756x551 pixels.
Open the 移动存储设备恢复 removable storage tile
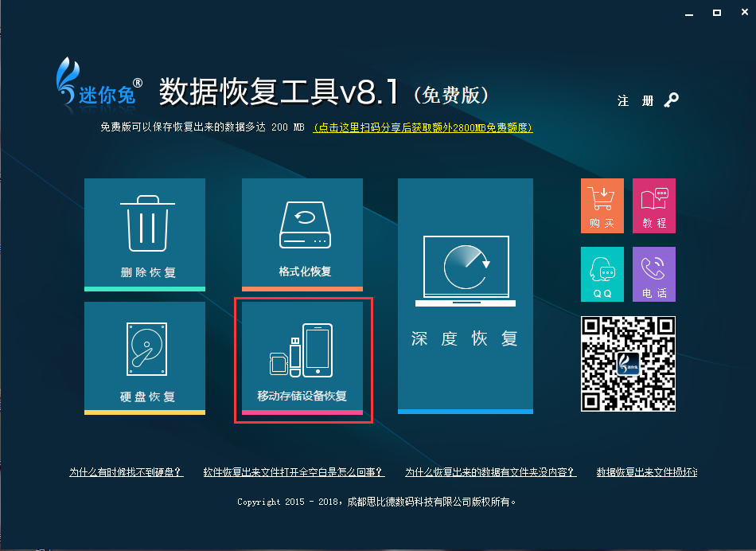tap(302, 358)
